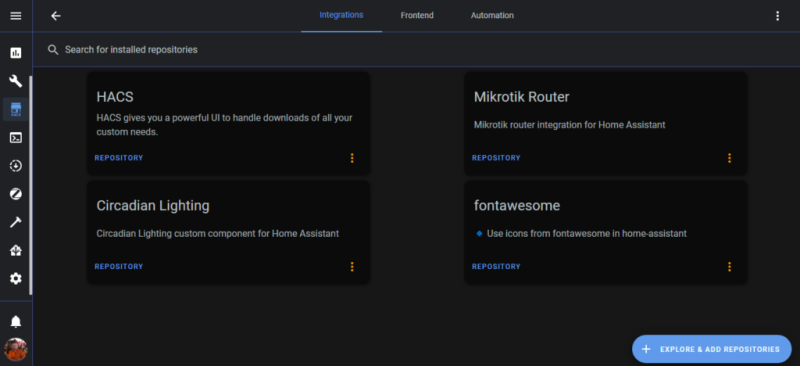Select the HACS store sidebar icon

[16, 109]
